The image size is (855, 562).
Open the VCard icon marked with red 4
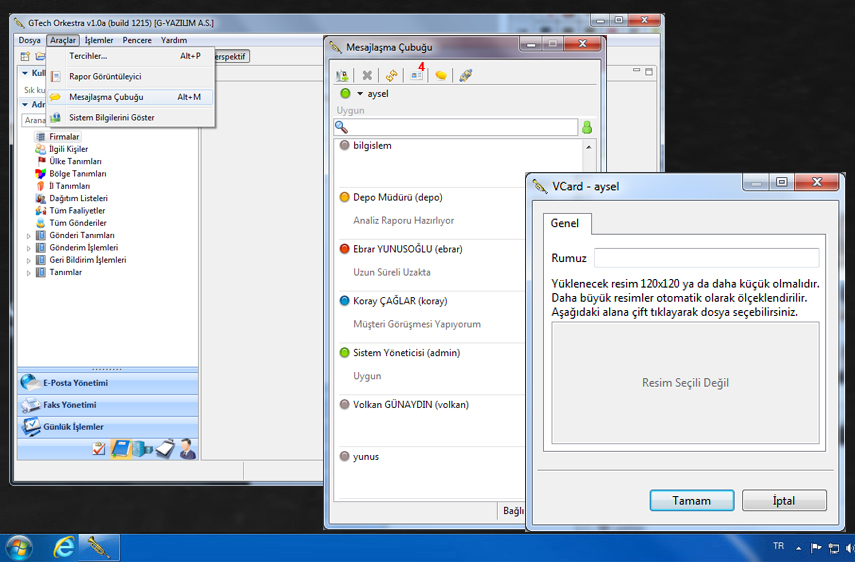(417, 75)
